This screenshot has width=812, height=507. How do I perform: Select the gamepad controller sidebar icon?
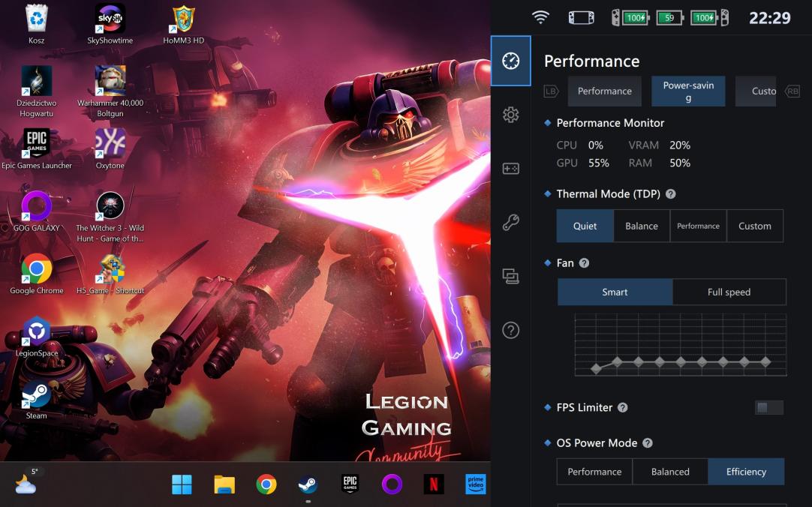click(x=511, y=169)
